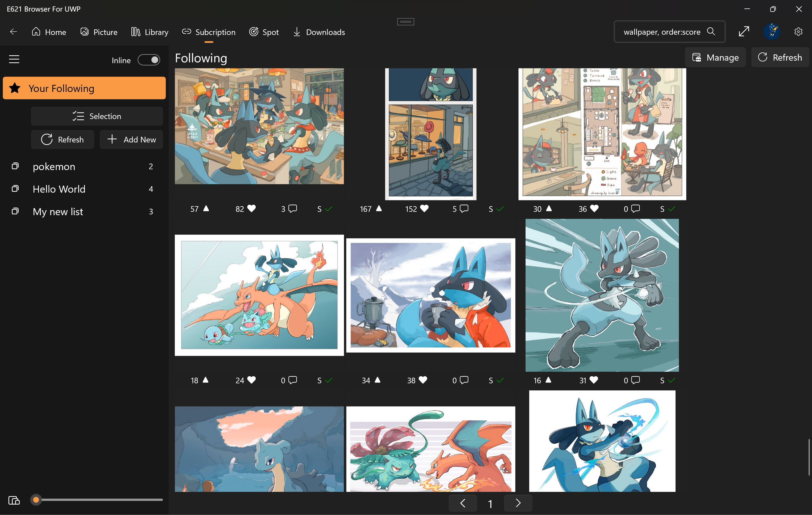The image size is (812, 515).
Task: Click the search magnifier icon
Action: coord(711,31)
